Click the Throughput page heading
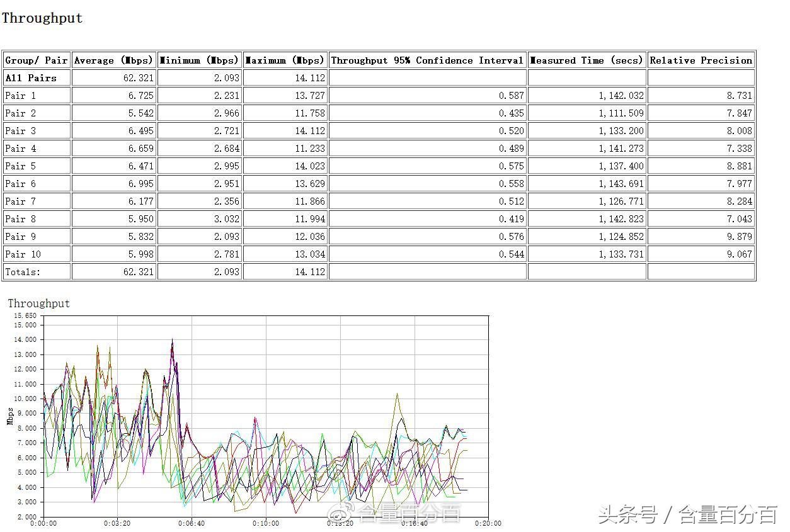Viewport: 790px width, 532px height. tap(42, 18)
